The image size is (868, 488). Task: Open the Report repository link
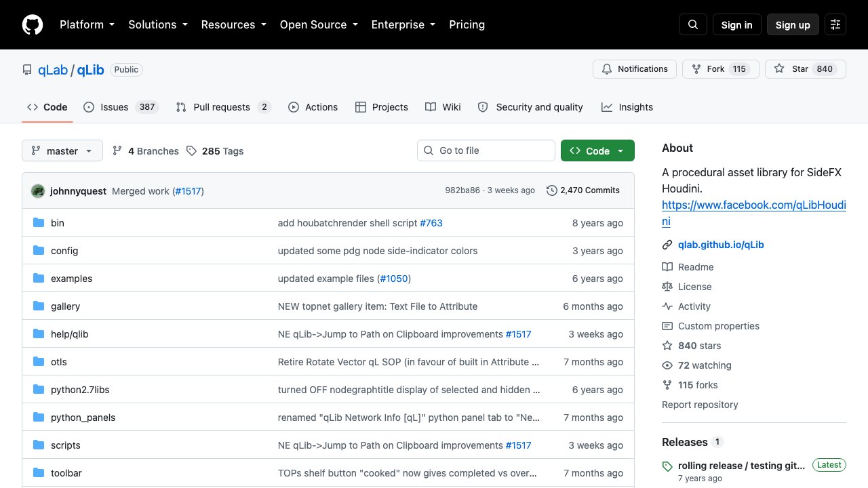pyautogui.click(x=700, y=405)
